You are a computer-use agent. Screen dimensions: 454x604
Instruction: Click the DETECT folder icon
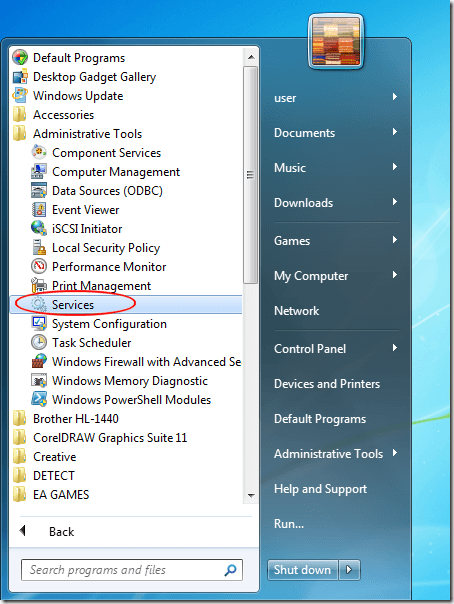point(20,475)
